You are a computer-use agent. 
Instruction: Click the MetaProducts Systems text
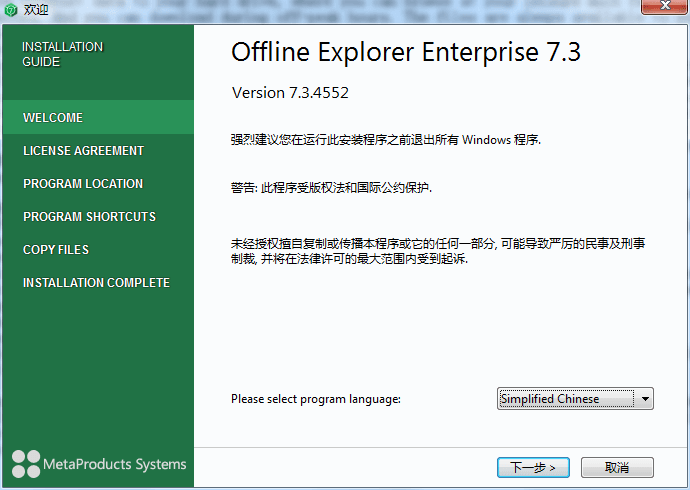tap(114, 464)
